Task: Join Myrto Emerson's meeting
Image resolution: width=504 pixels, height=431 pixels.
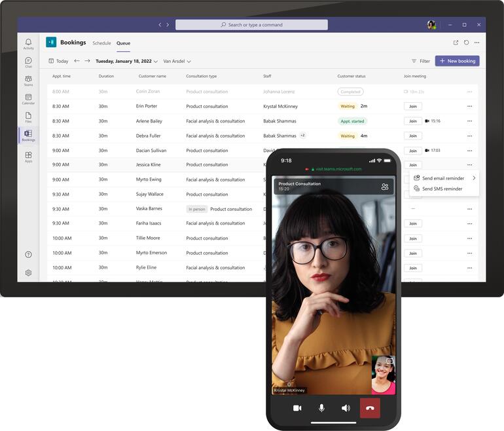Action: 413,253
